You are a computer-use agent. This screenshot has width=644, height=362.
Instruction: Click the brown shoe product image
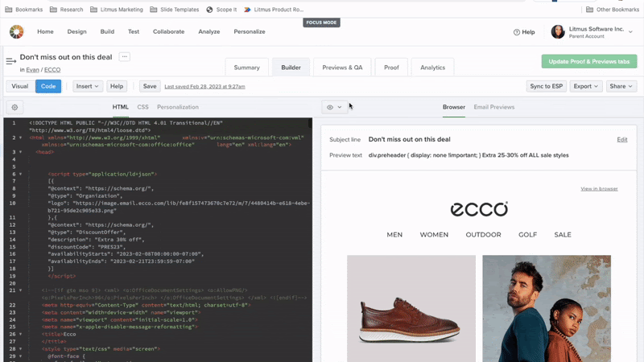(x=411, y=309)
